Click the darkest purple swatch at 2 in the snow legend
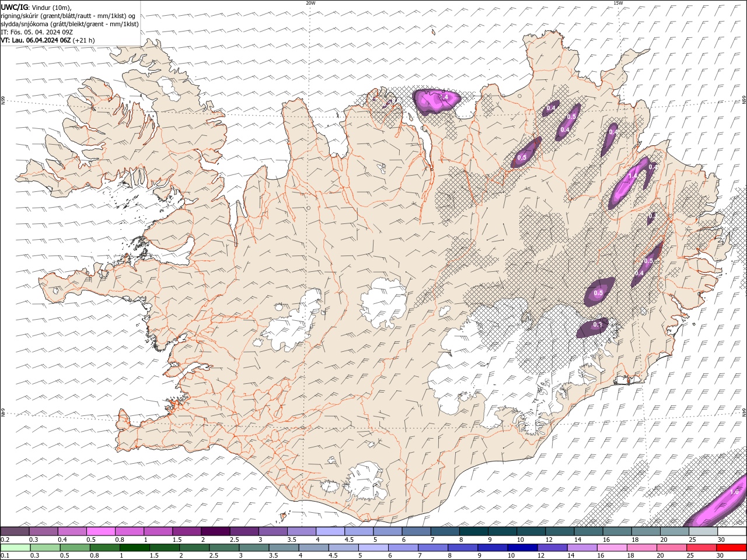The image size is (747, 560). 215,531
